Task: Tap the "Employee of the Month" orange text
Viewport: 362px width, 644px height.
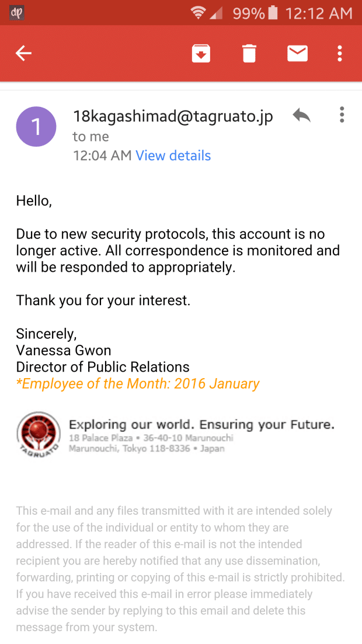Action: pos(138,384)
